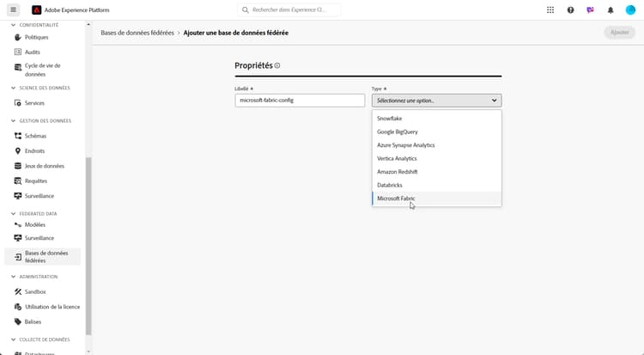
Task: Collapse the Administration section
Action: (x=13, y=277)
